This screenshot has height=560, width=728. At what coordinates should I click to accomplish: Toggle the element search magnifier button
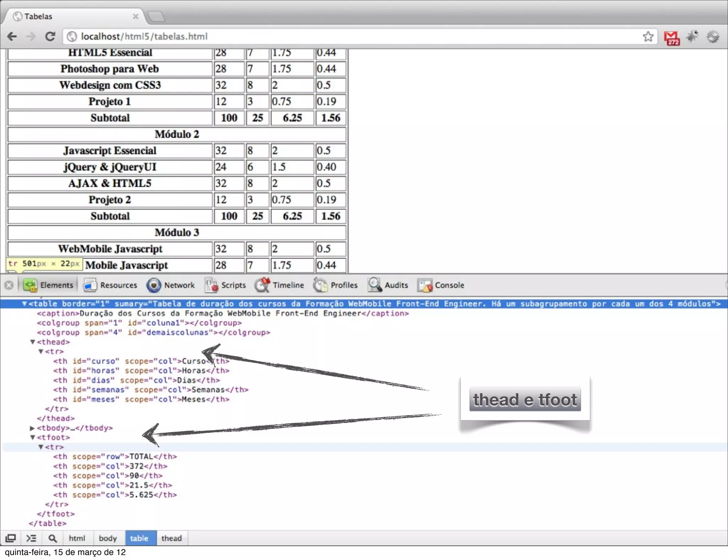coord(53,538)
